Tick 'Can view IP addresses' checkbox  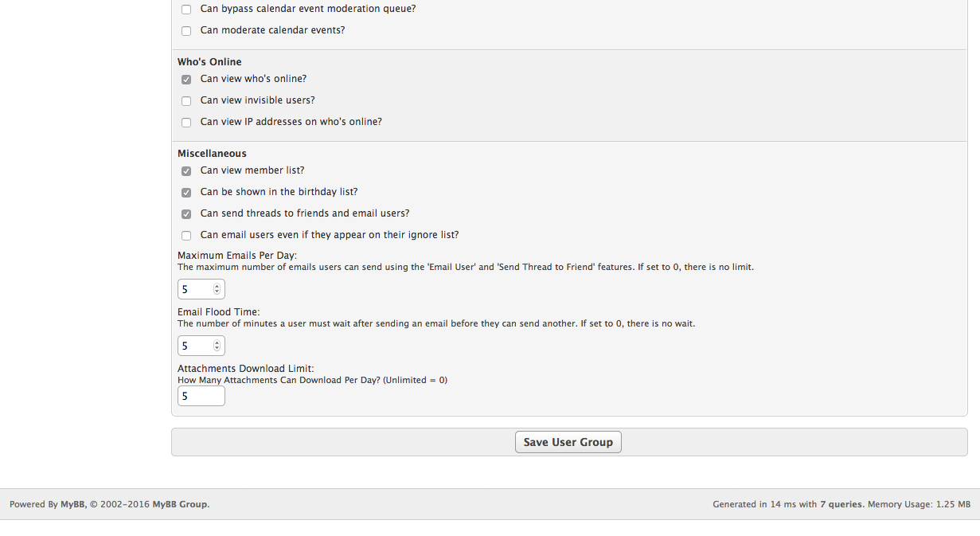pos(186,123)
